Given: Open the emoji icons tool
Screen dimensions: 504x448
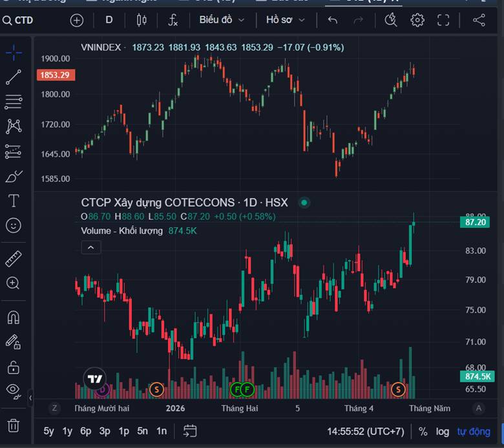Looking at the screenshot, I should (14, 225).
